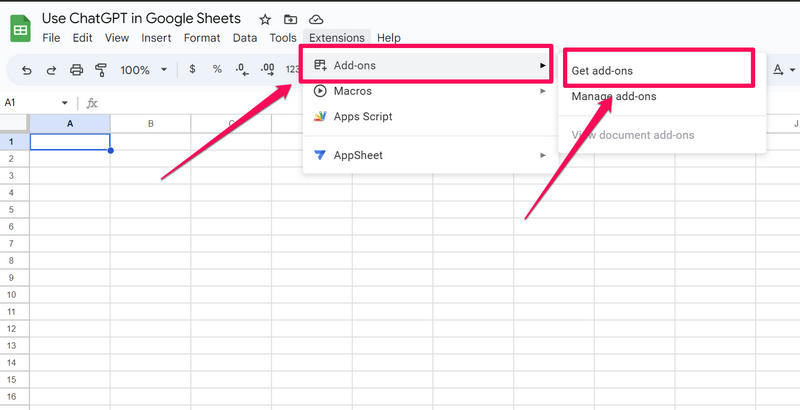This screenshot has height=410, width=800.
Task: Open the Tools menu
Action: tap(283, 38)
